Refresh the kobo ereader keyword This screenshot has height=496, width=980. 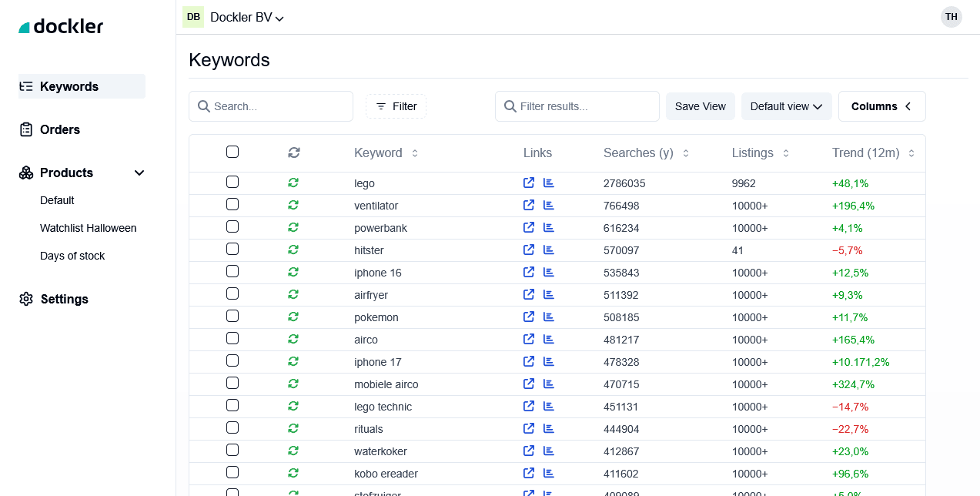293,474
